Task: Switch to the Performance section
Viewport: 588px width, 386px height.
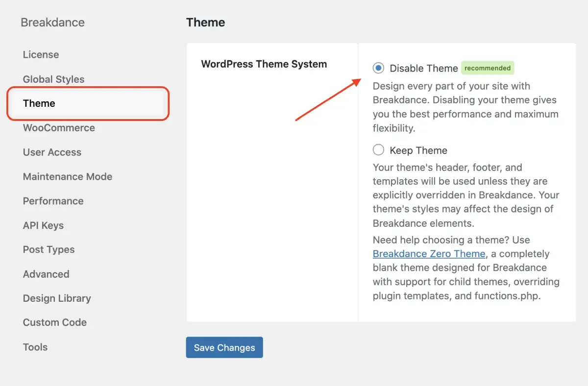Action: pyautogui.click(x=53, y=201)
